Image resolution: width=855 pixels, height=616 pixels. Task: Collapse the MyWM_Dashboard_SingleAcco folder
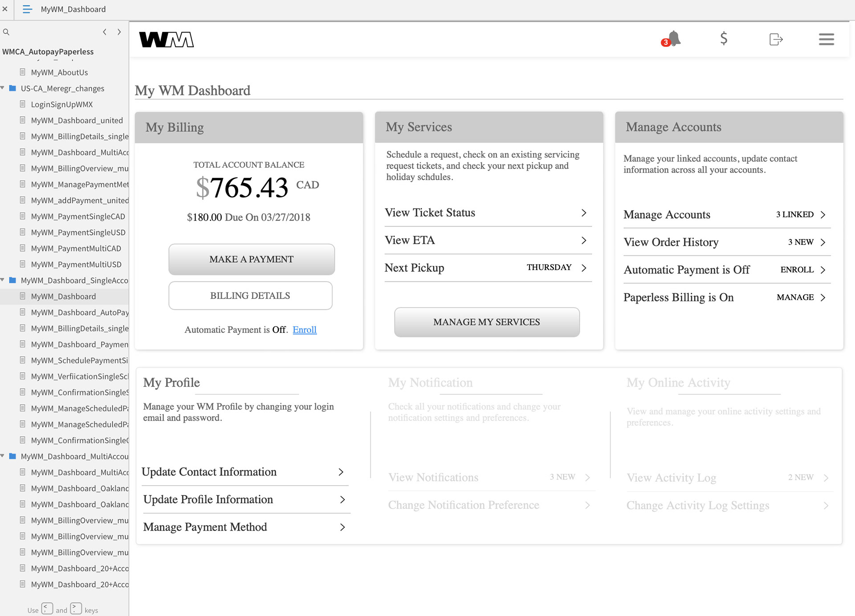3,280
